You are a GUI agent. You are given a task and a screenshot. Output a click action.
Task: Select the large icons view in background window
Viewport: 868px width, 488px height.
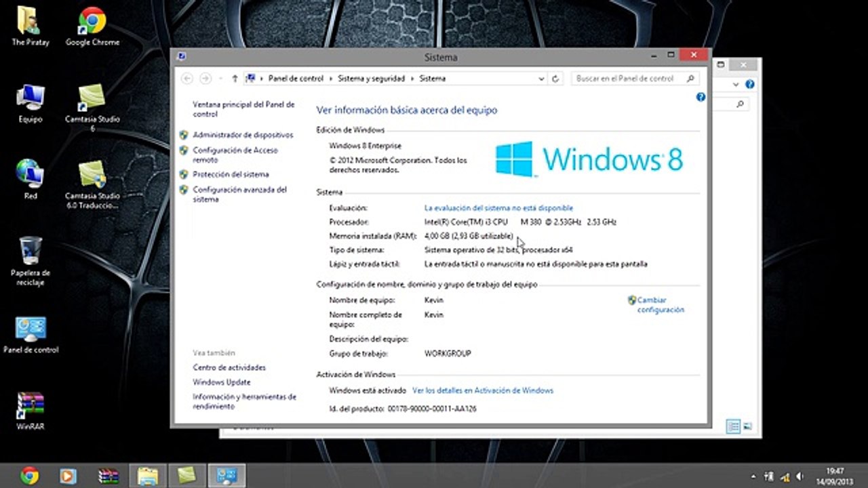point(747,426)
